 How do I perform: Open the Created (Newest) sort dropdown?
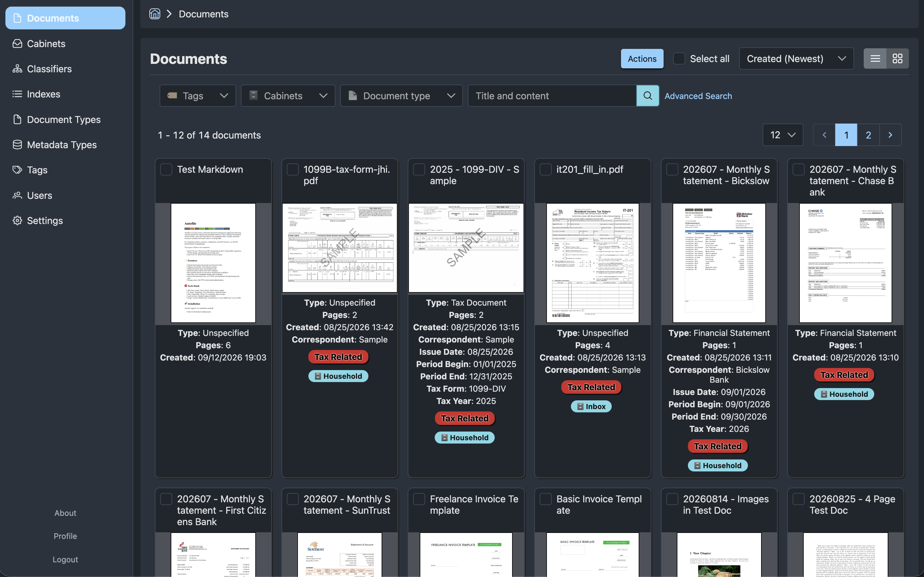796,58
